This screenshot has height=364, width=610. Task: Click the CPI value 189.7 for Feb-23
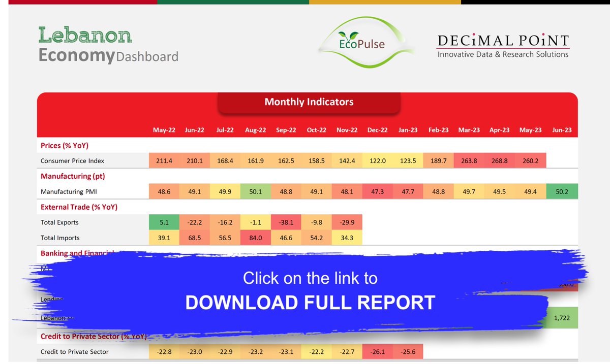(x=438, y=161)
